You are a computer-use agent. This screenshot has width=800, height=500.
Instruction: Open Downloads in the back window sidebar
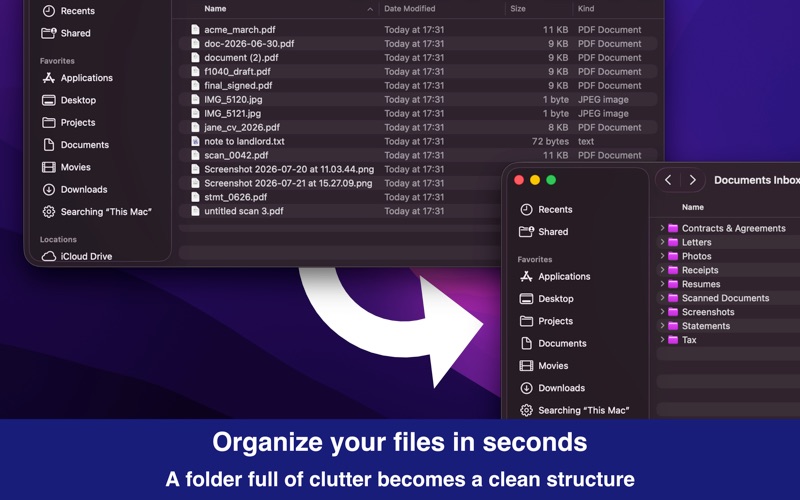75,189
